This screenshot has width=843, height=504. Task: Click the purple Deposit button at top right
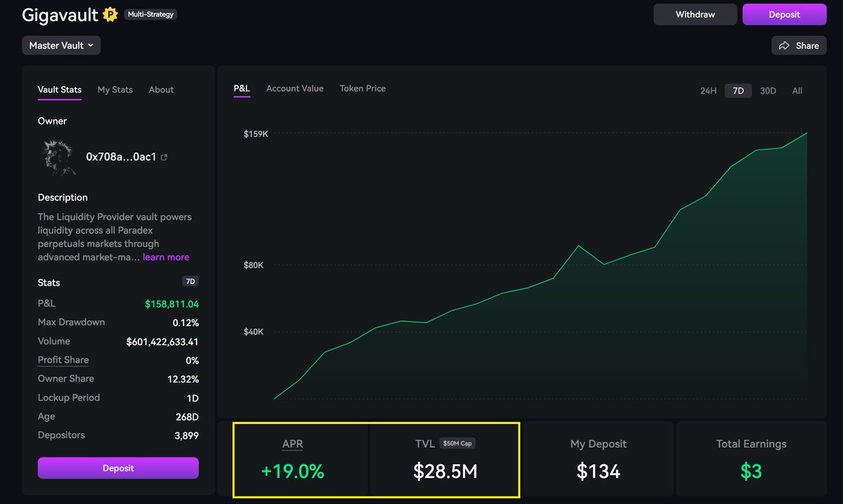(x=785, y=15)
